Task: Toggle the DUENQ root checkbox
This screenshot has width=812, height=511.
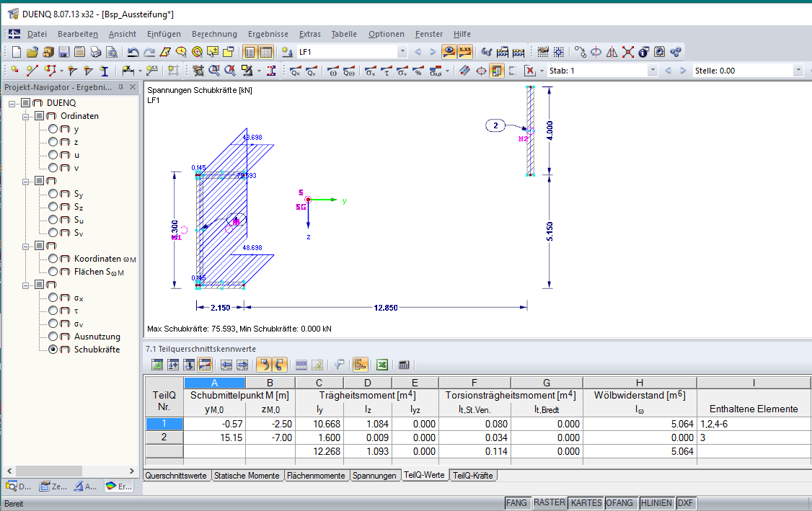Action: point(25,103)
